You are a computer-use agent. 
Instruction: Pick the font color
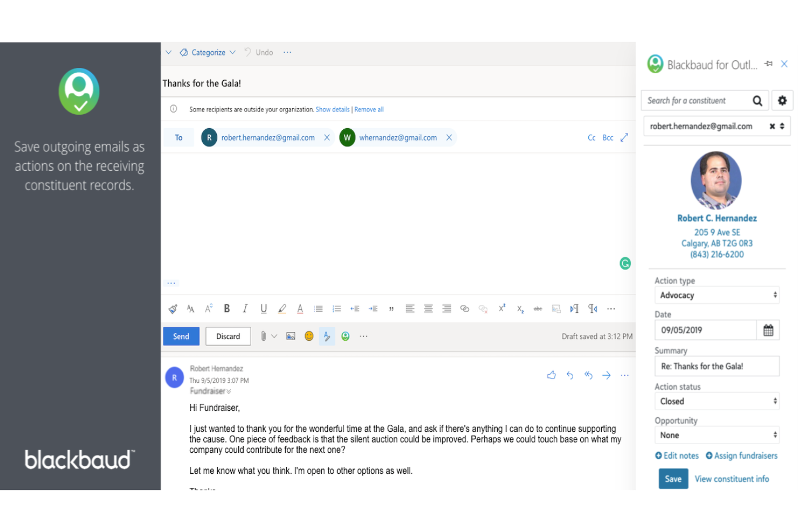pyautogui.click(x=300, y=309)
